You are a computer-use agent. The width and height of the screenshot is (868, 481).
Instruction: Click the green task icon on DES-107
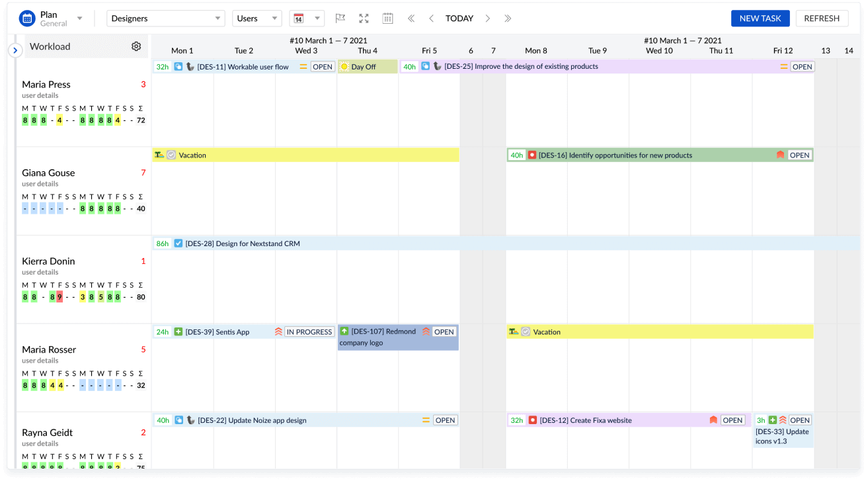[x=344, y=331]
